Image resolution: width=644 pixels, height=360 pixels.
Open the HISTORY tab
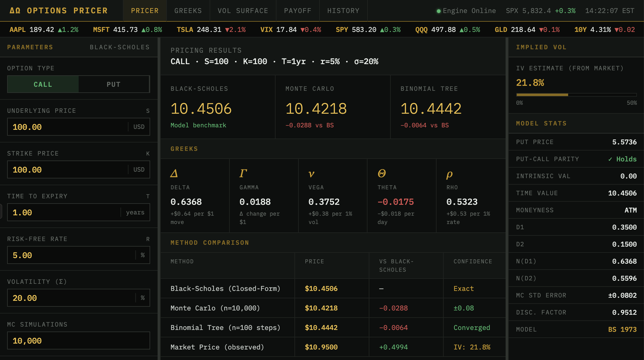coord(343,11)
